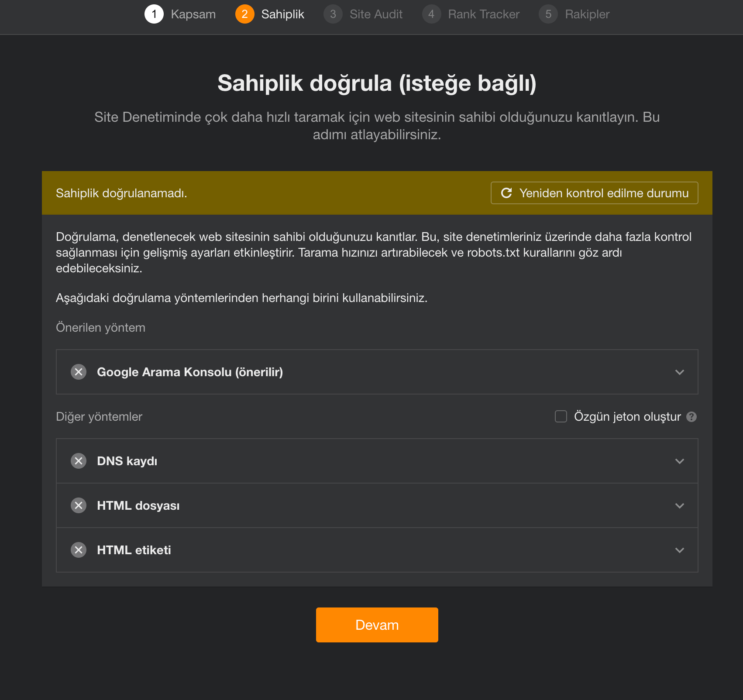743x700 pixels.
Task: Click the refresh icon on recheck button
Action: [506, 193]
